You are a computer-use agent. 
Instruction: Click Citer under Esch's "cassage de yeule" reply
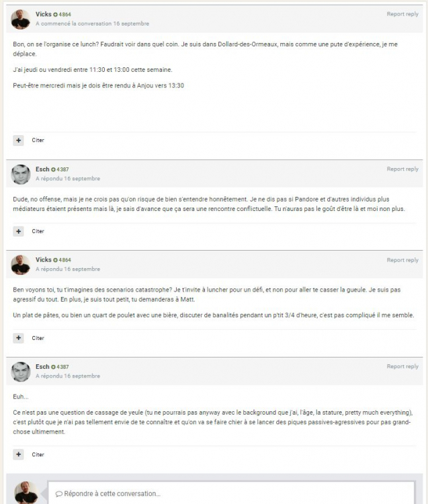(38, 454)
